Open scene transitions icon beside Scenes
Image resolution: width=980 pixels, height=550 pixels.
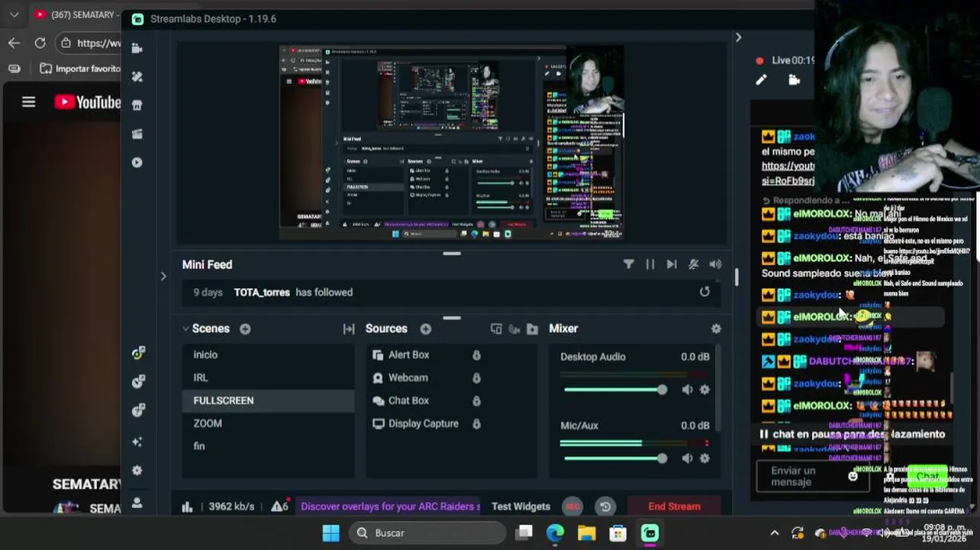[349, 328]
